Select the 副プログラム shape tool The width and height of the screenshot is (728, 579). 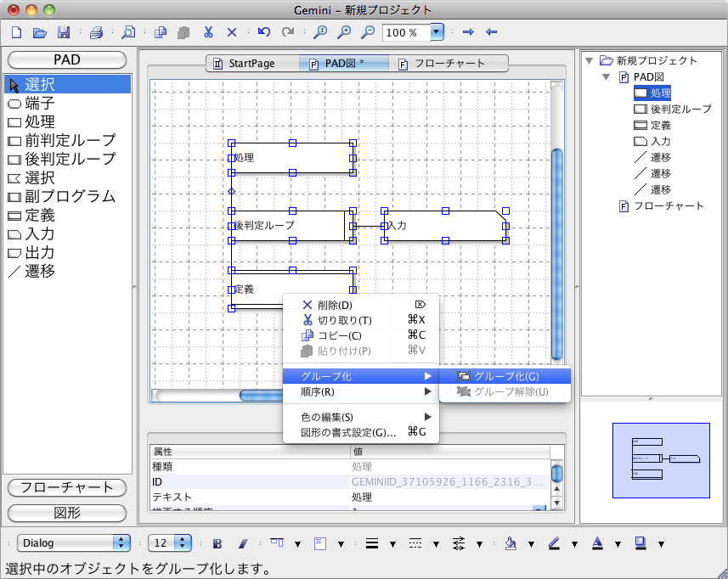point(68,196)
